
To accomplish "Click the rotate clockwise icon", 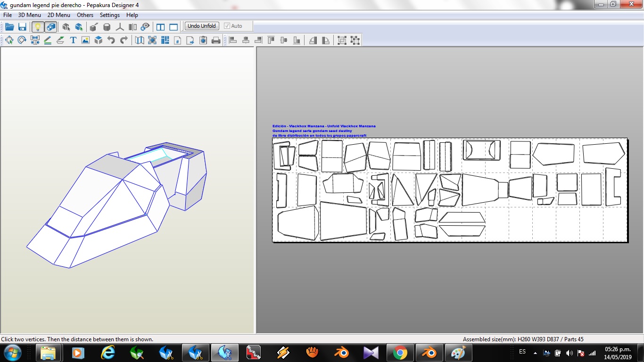I will click(x=326, y=40).
